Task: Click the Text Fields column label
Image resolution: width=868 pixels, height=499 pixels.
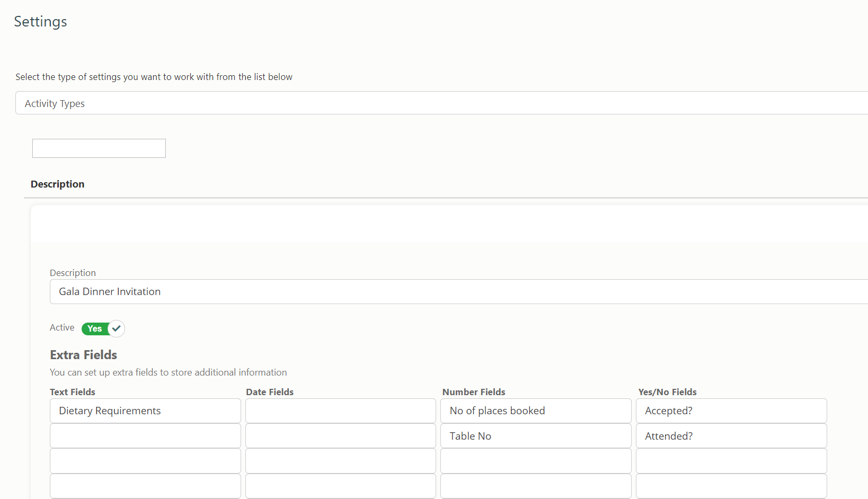Action: pyautogui.click(x=73, y=392)
